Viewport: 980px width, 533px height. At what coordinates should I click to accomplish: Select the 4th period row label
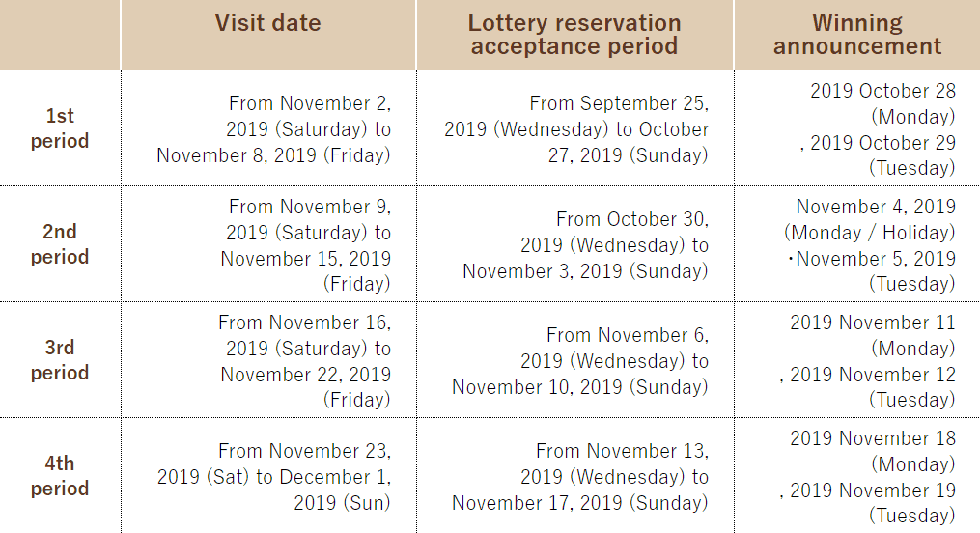[60, 475]
